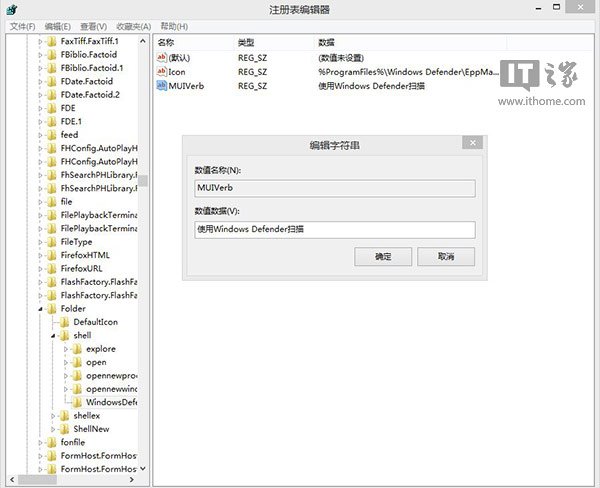600x488 pixels.
Task: Open the 文件(F) menu
Action: pyautogui.click(x=23, y=26)
